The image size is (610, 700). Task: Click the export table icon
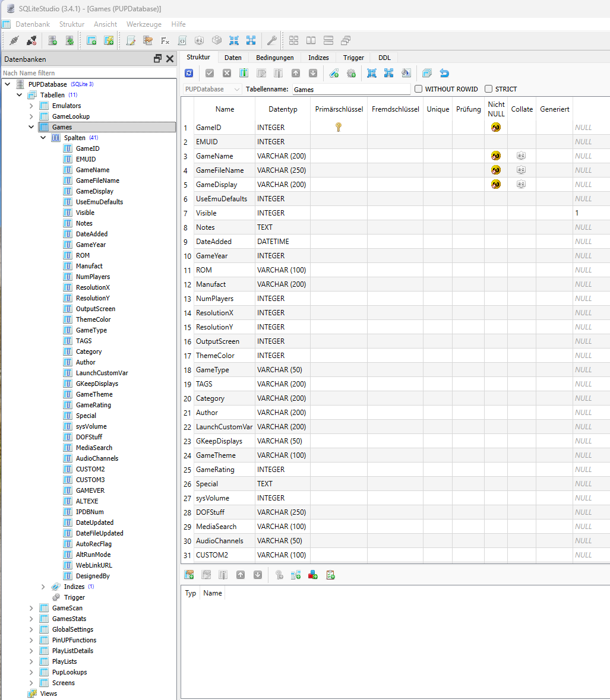pos(389,73)
